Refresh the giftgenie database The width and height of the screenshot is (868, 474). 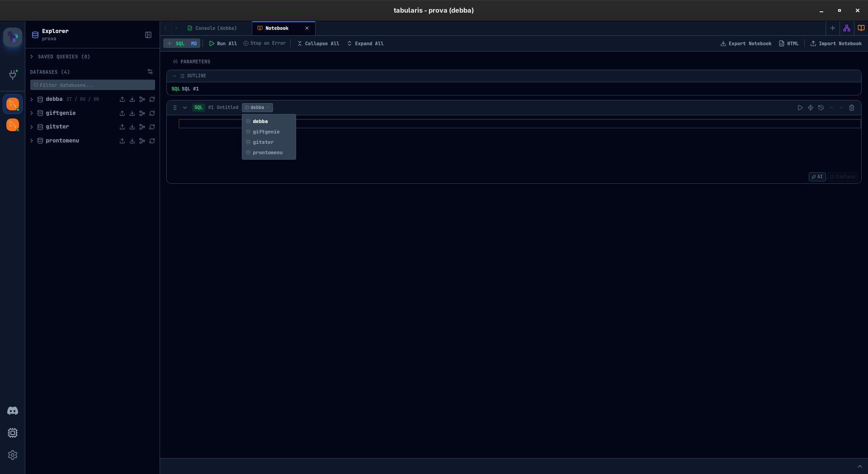tap(152, 113)
